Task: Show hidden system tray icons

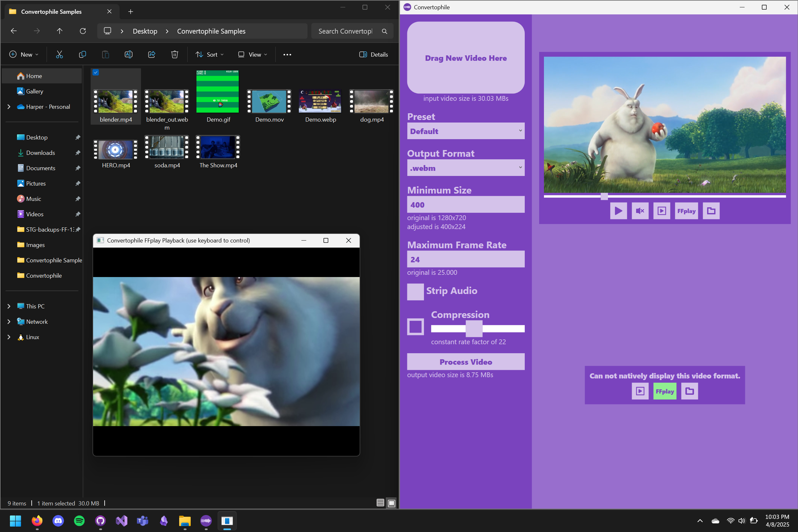Action: [x=699, y=520]
